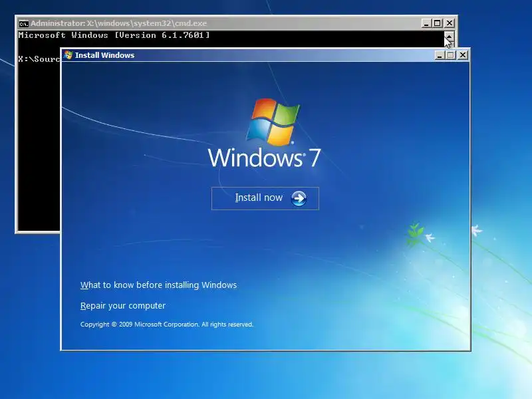532x399 pixels.
Task: Close the Administrator cmd.exe window
Action: tap(450, 23)
